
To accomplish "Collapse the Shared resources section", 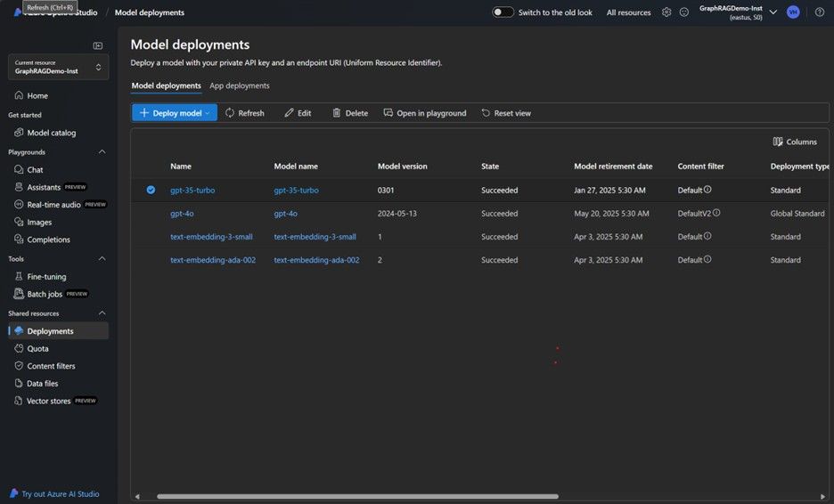I will click(x=102, y=313).
